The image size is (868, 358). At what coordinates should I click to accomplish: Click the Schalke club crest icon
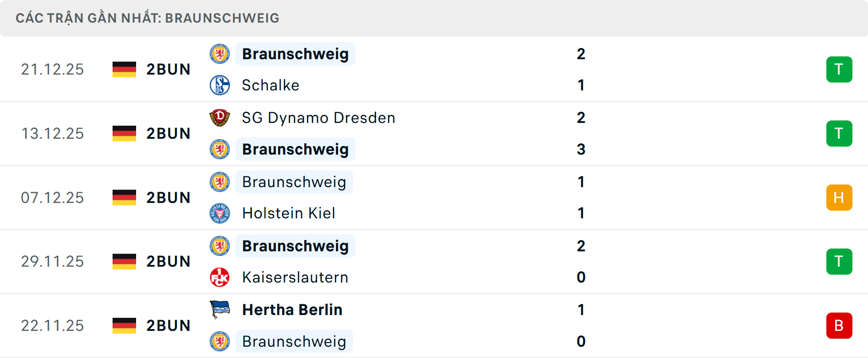point(220,85)
